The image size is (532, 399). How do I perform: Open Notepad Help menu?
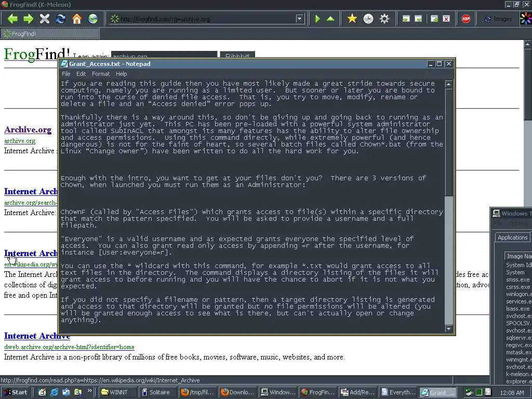click(121, 74)
